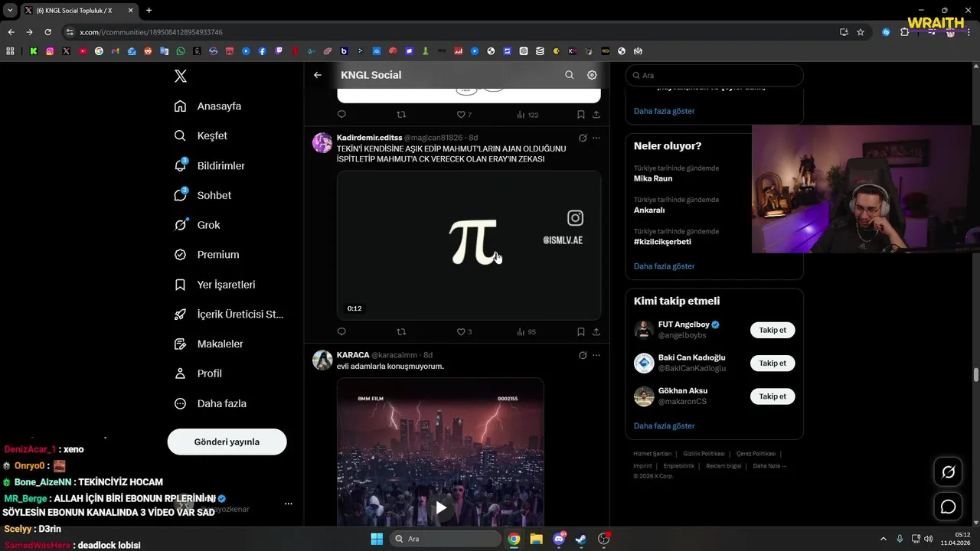The height and width of the screenshot is (551, 980).
Task: Reply to the top post with 7 likes
Action: tap(341, 115)
